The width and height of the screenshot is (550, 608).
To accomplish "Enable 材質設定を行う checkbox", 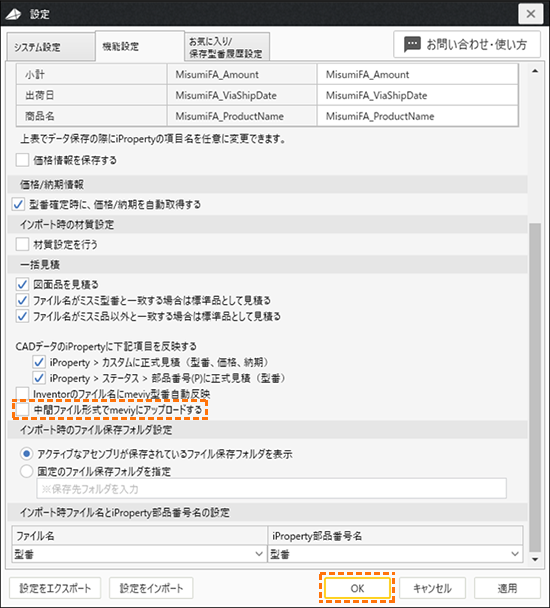I will coord(22,244).
